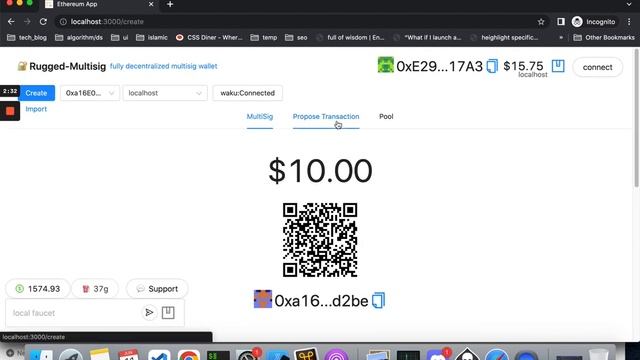640x360 pixels.
Task: Click the Incognito profile indicator
Action: click(x=593, y=22)
